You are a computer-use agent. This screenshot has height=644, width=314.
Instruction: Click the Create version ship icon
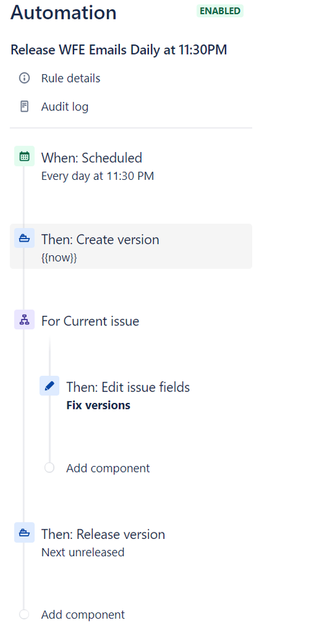click(x=25, y=239)
